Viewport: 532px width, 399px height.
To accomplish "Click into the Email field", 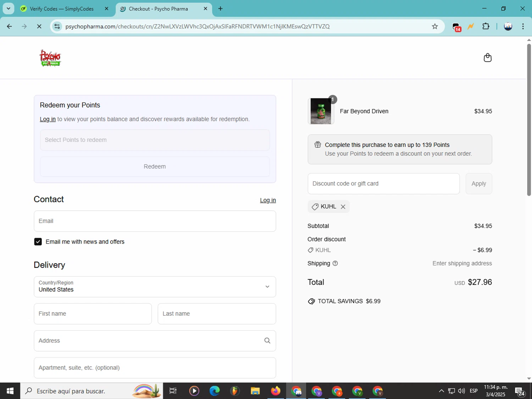I will 155,221.
